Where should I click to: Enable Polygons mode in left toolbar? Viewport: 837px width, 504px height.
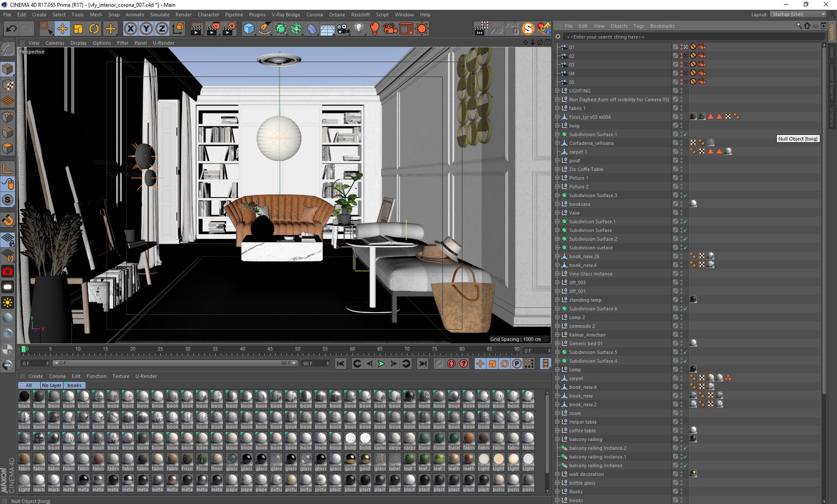[x=7, y=149]
